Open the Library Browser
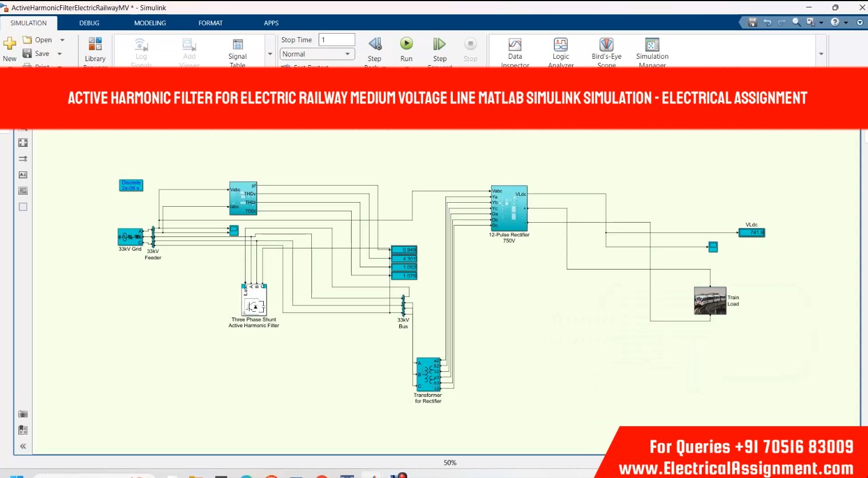Screen dimensions: 868x478 point(95,51)
